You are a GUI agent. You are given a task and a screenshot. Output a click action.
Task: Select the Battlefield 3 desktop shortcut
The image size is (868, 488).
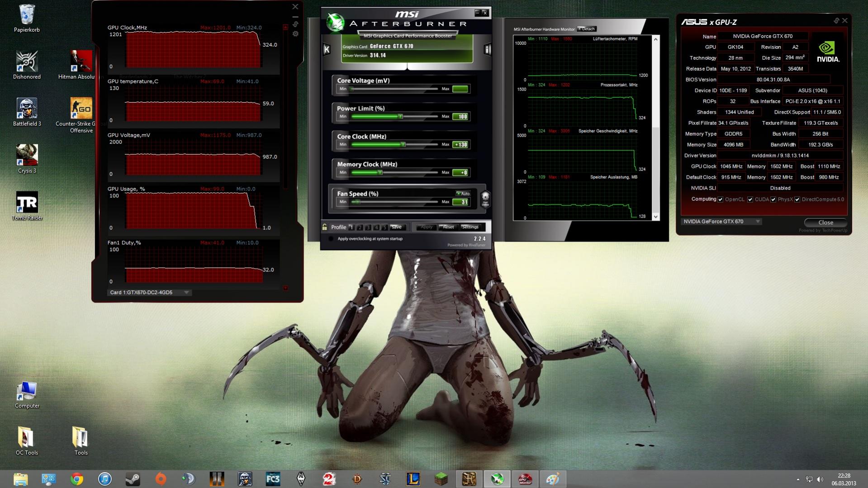(27, 112)
